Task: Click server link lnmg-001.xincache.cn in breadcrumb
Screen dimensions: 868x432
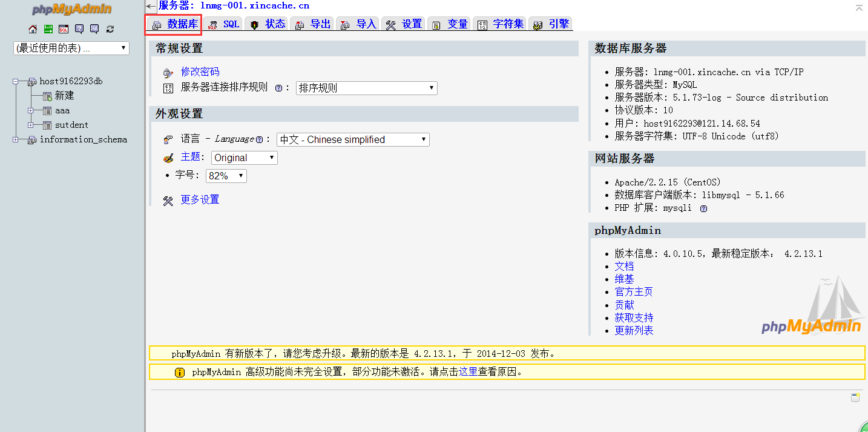Action: pyautogui.click(x=255, y=5)
